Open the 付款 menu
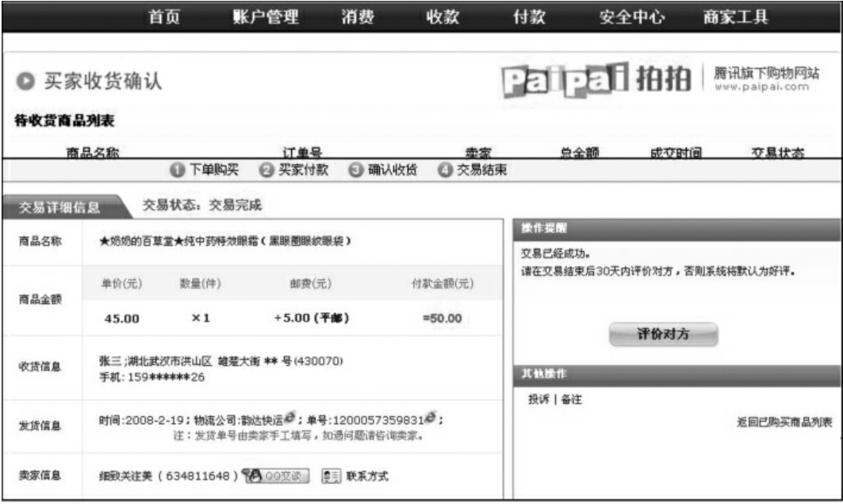 529,17
